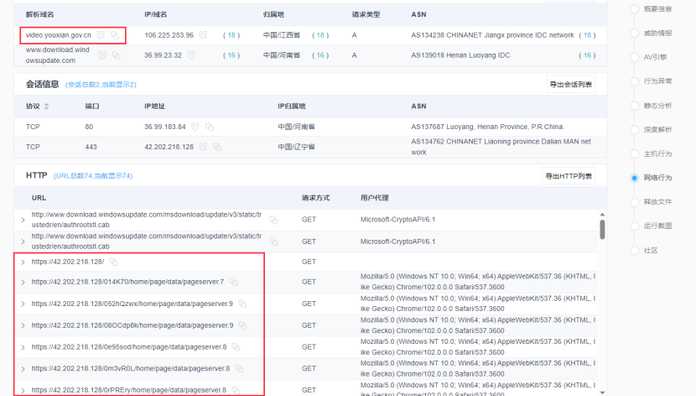Viewport: 696px width, 396px height.
Task: Jump to the 运行截图 section in side navigation
Action: point(657,226)
